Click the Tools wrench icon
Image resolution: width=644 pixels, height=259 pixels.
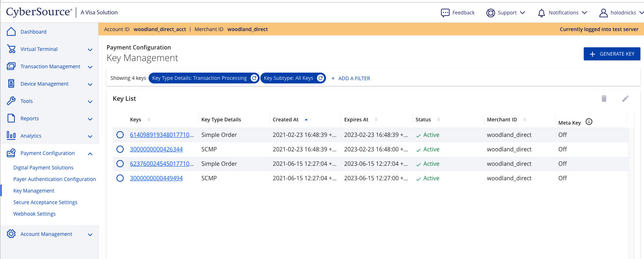click(x=11, y=101)
